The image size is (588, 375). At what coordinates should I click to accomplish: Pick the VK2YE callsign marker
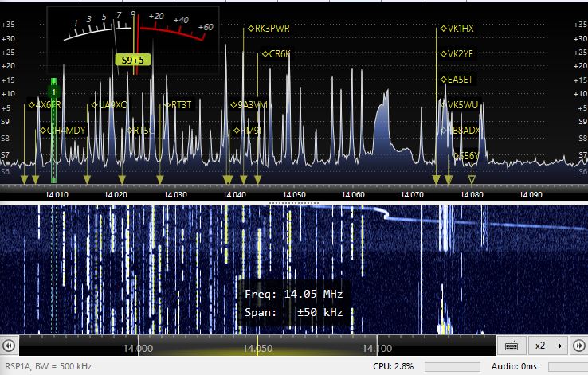[x=458, y=54]
